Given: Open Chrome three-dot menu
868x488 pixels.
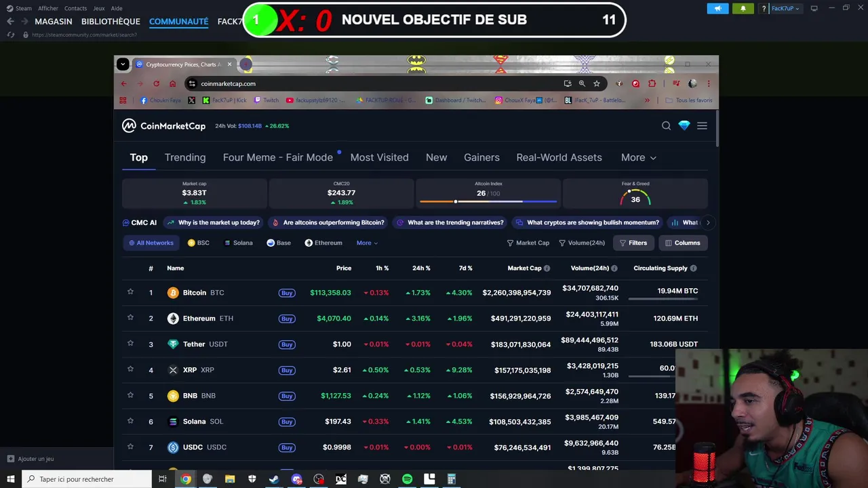Looking at the screenshot, I should (x=708, y=83).
